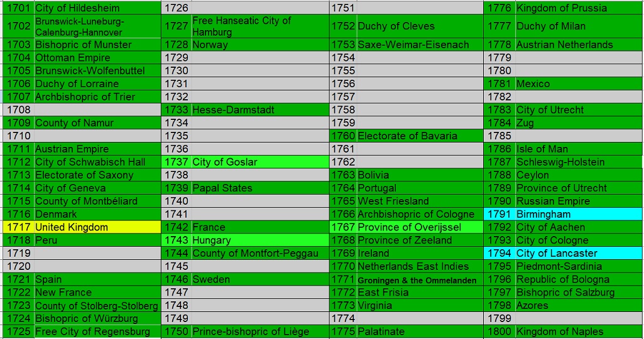Click the 'Mexico' cell
The height and width of the screenshot is (339, 644).
[x=579, y=83]
